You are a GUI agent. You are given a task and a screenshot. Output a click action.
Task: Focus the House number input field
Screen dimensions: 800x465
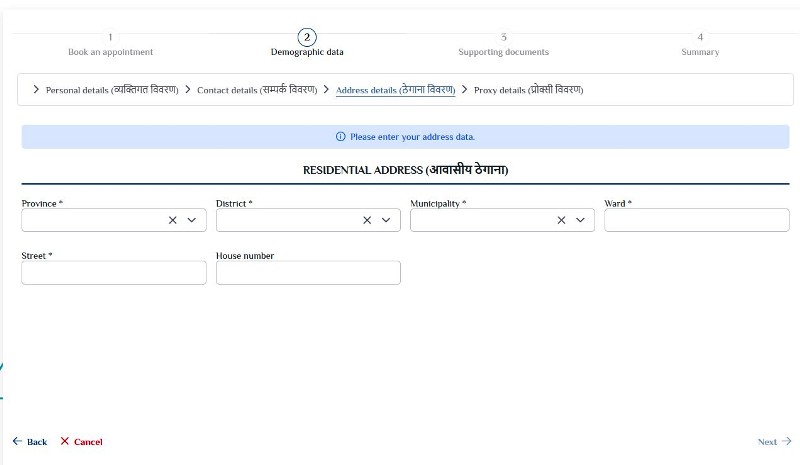pyautogui.click(x=308, y=273)
